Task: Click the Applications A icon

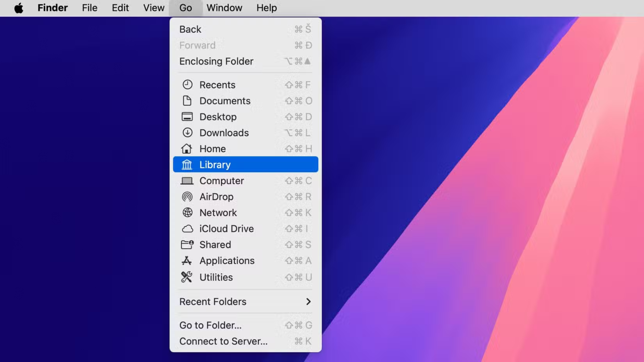Action: coord(187,260)
